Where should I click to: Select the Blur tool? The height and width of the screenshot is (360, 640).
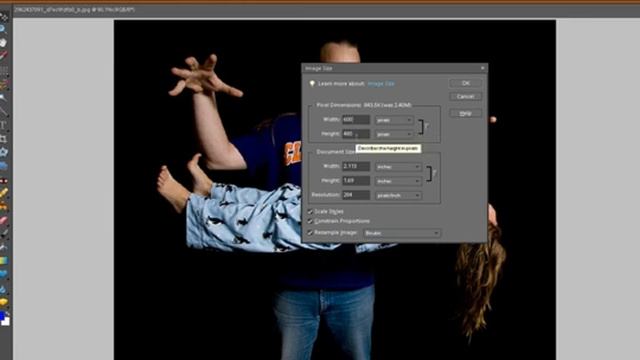pos(3,289)
